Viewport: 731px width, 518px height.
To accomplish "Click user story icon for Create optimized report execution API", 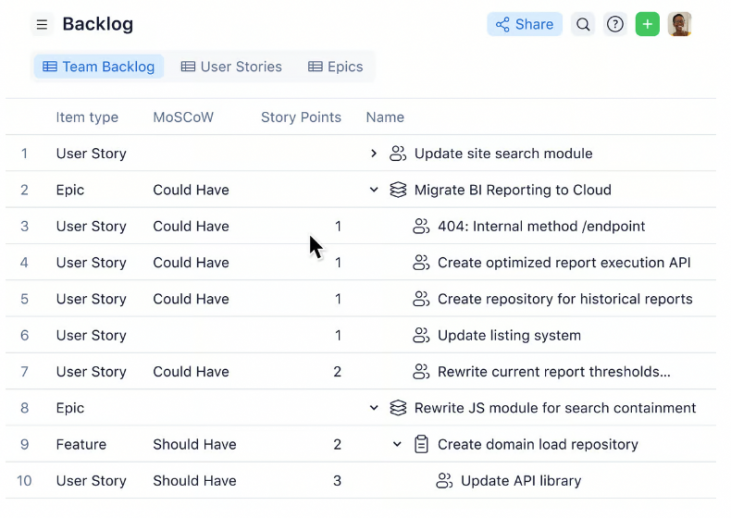I will (421, 262).
